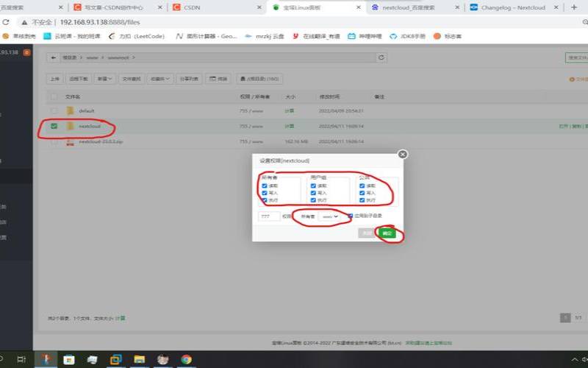Refresh the file list with the reload icon

381,57
